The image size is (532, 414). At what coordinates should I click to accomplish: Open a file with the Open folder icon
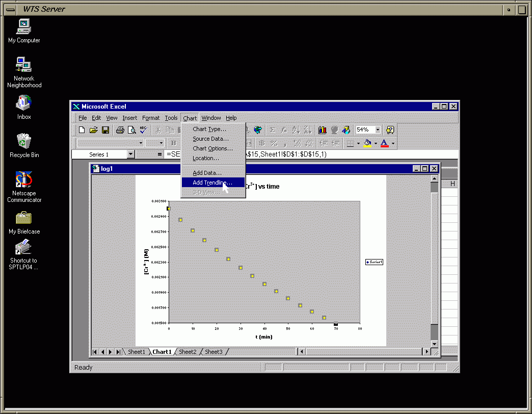pyautogui.click(x=94, y=130)
